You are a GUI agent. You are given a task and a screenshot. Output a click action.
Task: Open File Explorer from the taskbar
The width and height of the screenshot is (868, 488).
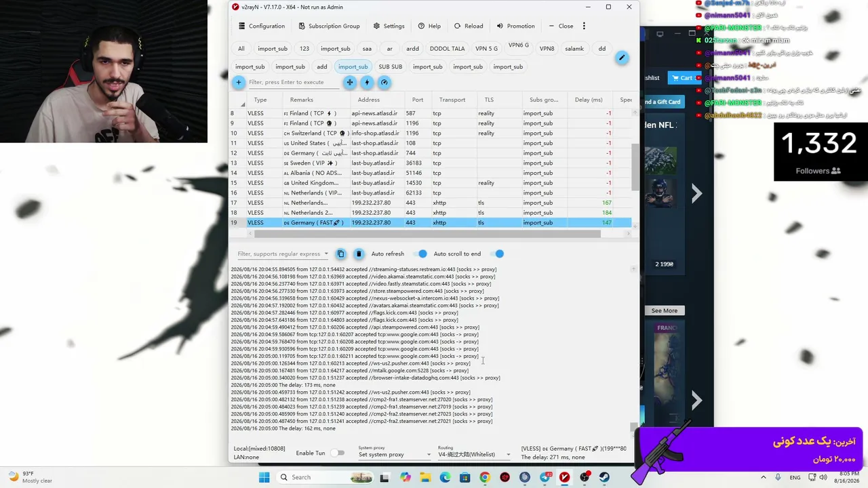425,477
